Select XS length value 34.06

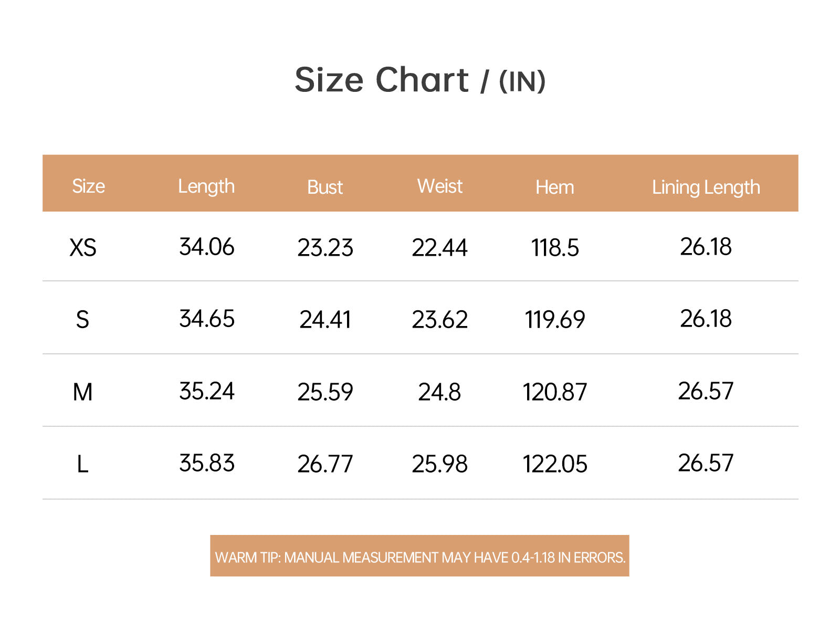pos(207,247)
